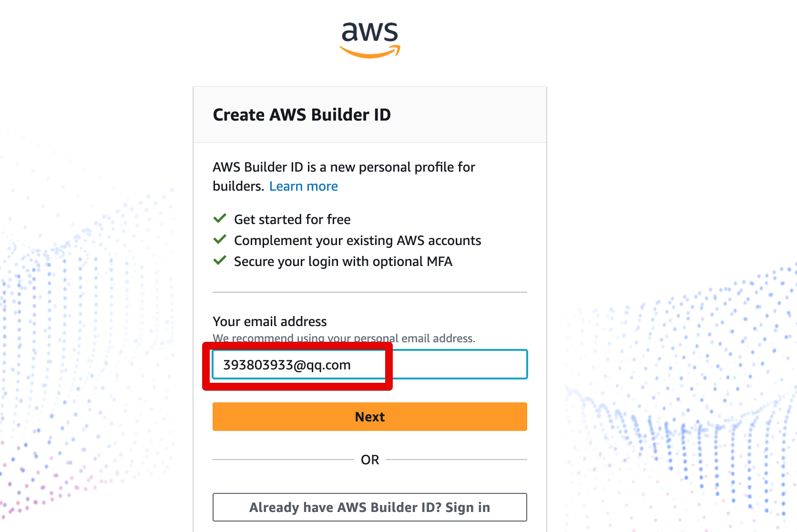Click the 'Your email address' label

pyautogui.click(x=270, y=321)
